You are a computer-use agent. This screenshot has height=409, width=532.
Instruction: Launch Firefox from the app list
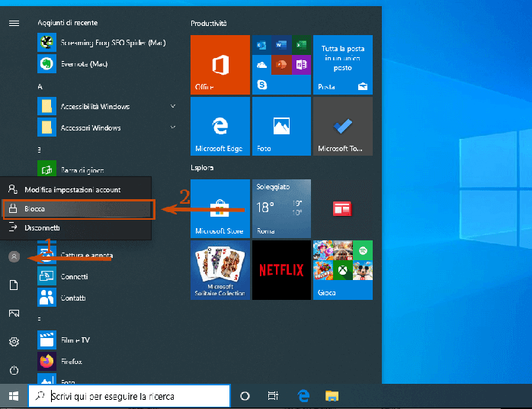click(71, 361)
